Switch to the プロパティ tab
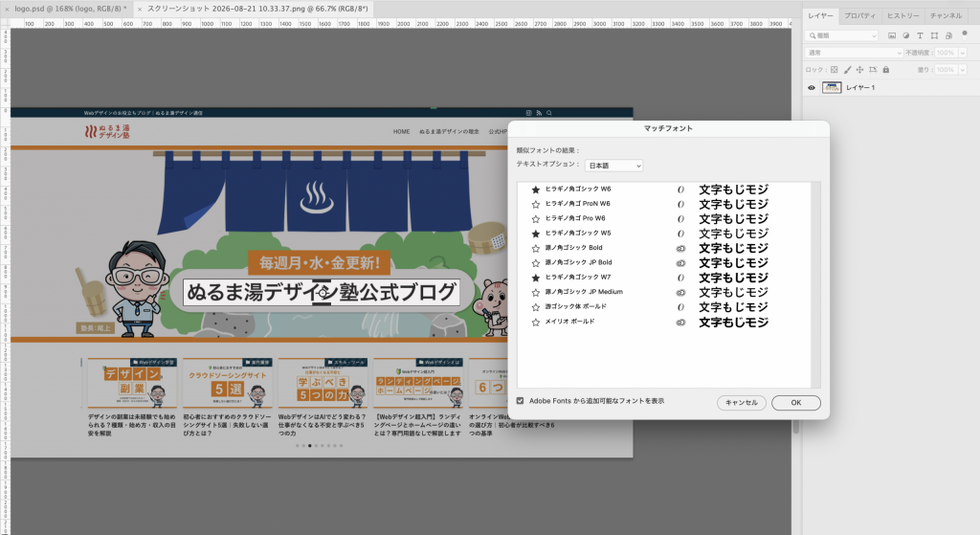The width and height of the screenshot is (980, 535). (860, 15)
